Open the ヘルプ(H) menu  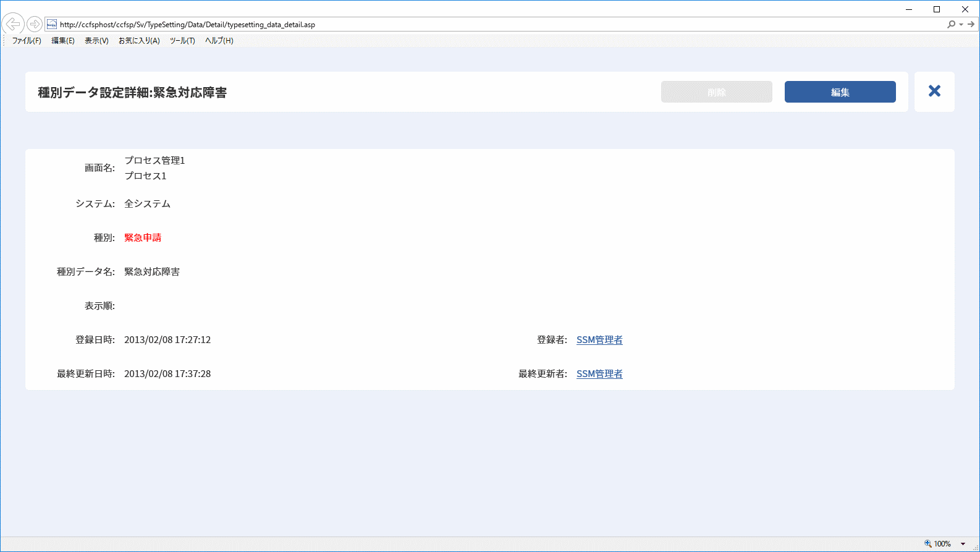[219, 41]
